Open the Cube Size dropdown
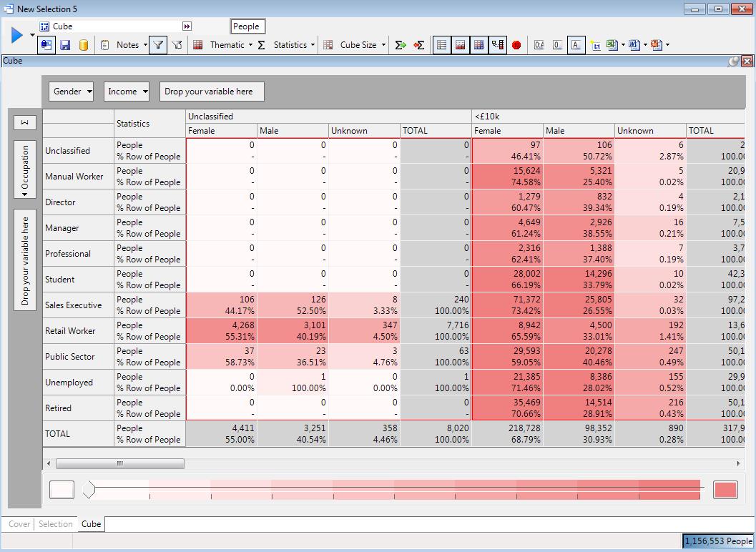Image resolution: width=756 pixels, height=552 pixels. coord(383,45)
